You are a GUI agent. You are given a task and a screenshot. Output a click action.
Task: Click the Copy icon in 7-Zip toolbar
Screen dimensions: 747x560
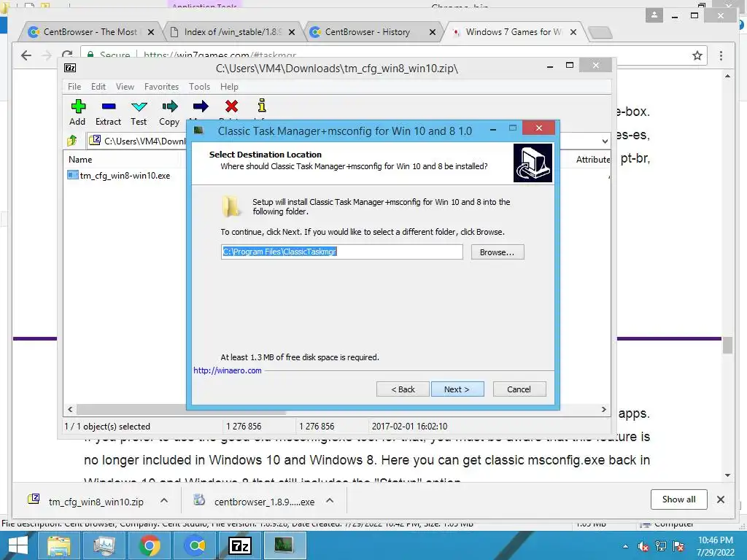tap(169, 106)
